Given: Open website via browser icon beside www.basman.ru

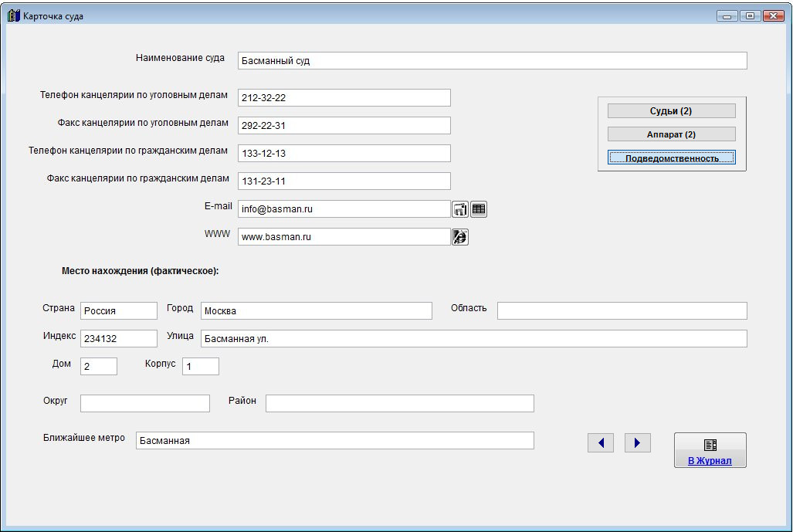Looking at the screenshot, I should pos(459,237).
